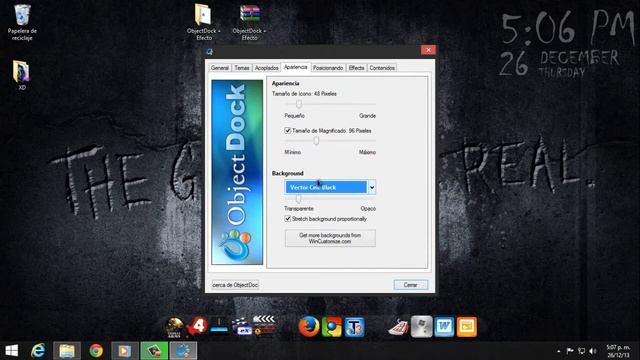Click the icon size slider handle
640x360 pixels.
(x=299, y=104)
